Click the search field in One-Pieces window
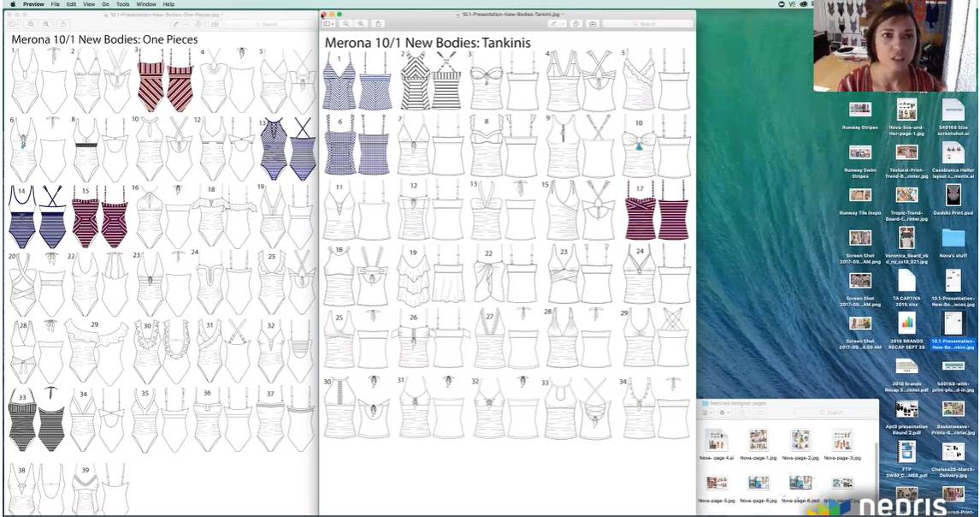The image size is (980, 517). click(270, 25)
